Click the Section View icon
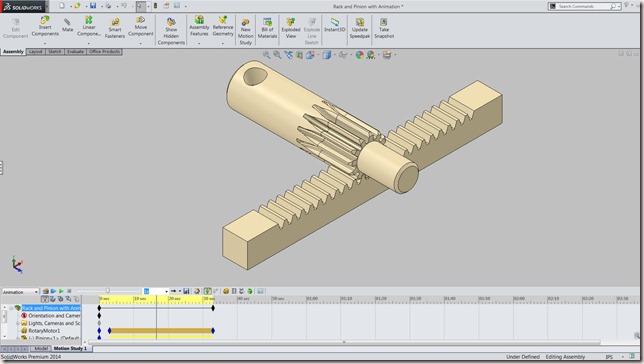This screenshot has height=364, width=644. tap(299, 55)
